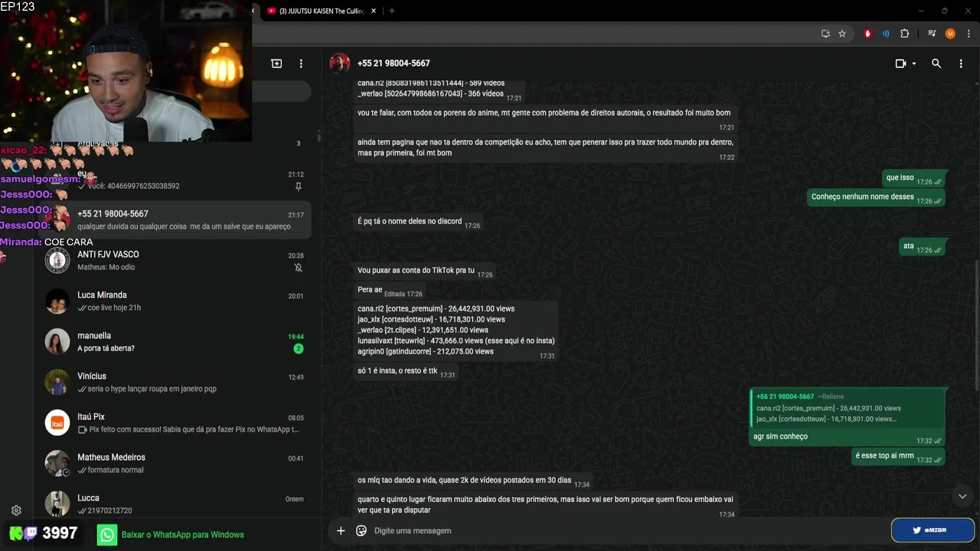Open the Lucca chat
The height and width of the screenshot is (551, 980).
175,503
